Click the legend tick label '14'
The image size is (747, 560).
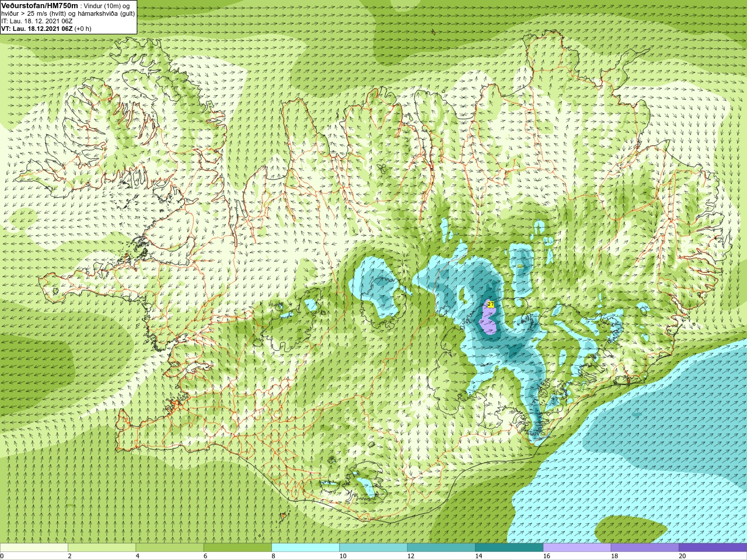coord(479,556)
